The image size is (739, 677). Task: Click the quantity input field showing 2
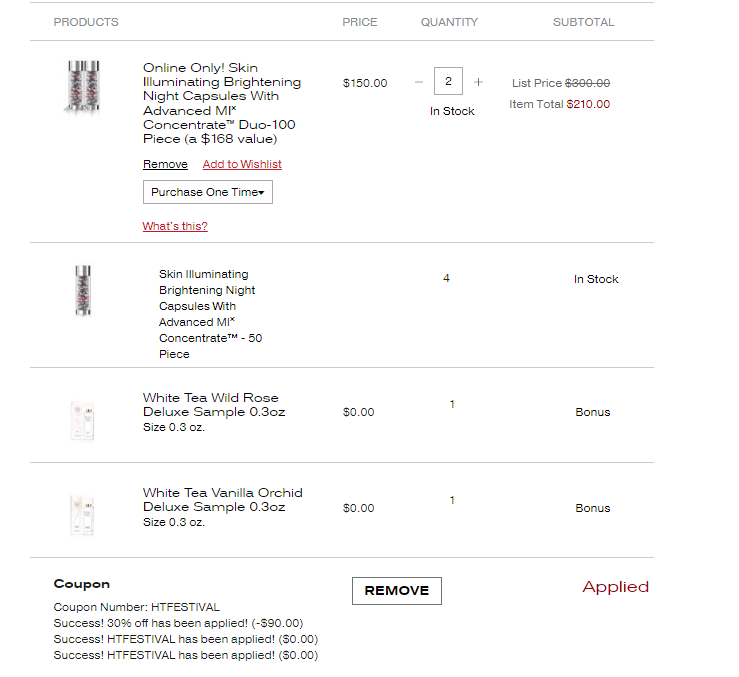pyautogui.click(x=448, y=81)
